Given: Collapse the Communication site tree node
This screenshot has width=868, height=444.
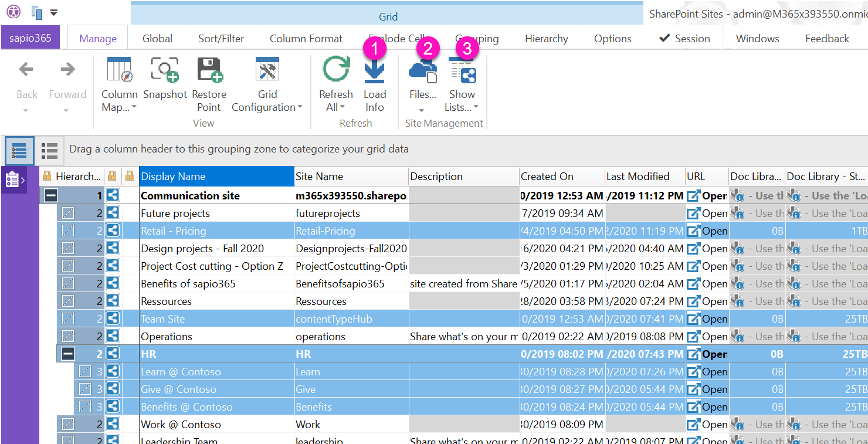Looking at the screenshot, I should (51, 195).
